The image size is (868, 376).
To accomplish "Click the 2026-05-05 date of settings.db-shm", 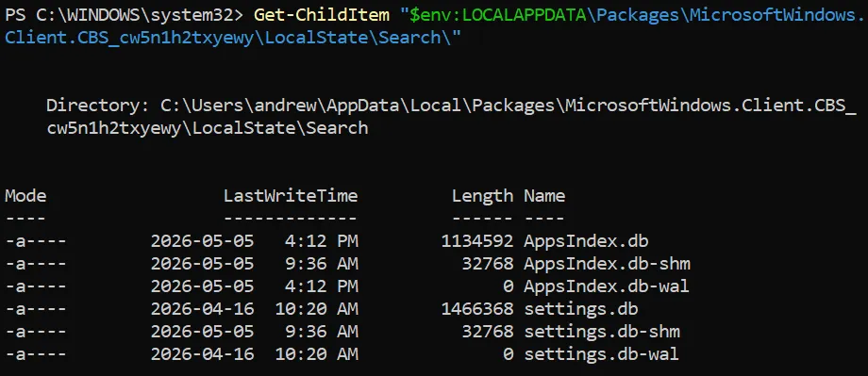I will (203, 331).
